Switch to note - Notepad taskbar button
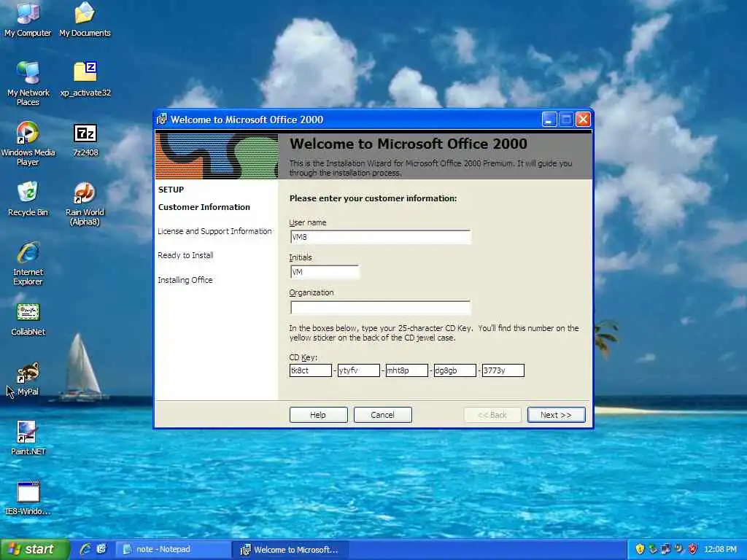 (x=172, y=549)
